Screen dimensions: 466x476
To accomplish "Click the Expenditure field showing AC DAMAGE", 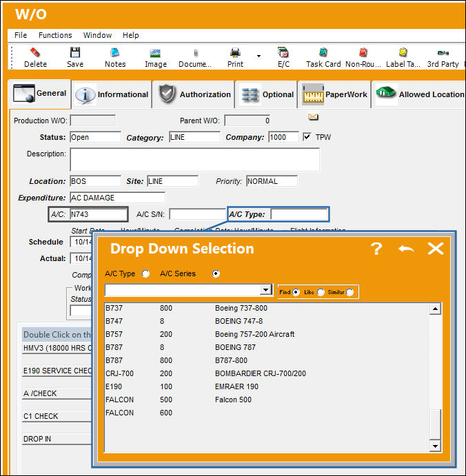I will click(118, 198).
